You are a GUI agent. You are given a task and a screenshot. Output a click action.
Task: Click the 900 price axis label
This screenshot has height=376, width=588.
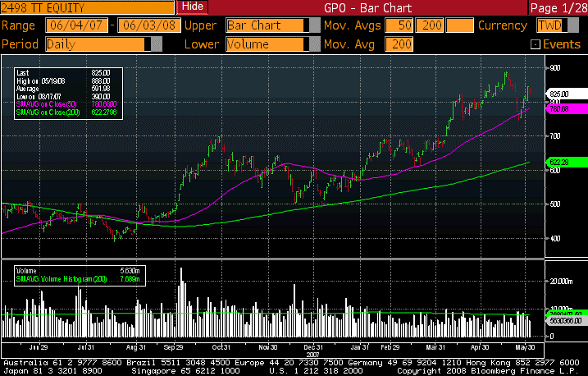point(555,68)
